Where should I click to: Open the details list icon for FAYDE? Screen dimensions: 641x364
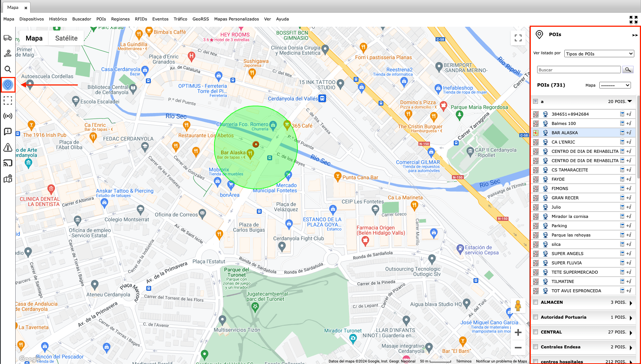[x=622, y=179]
